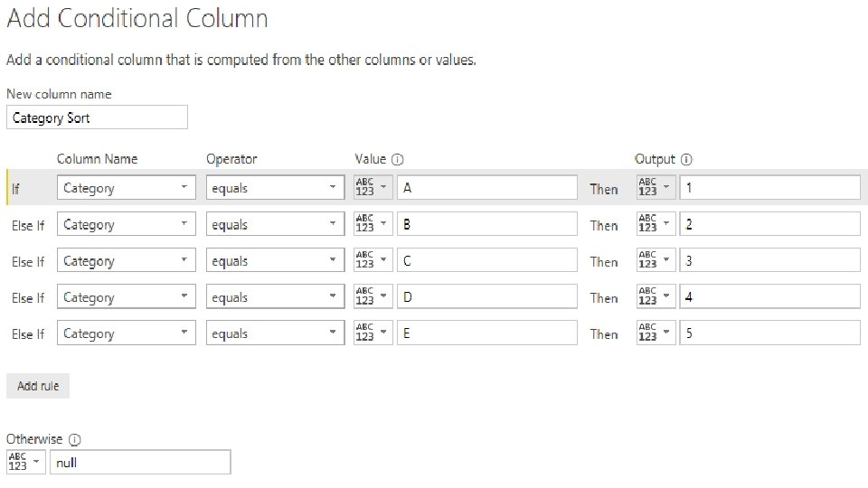Open value type selector for value A
This screenshot has height=488, width=868.
[373, 187]
